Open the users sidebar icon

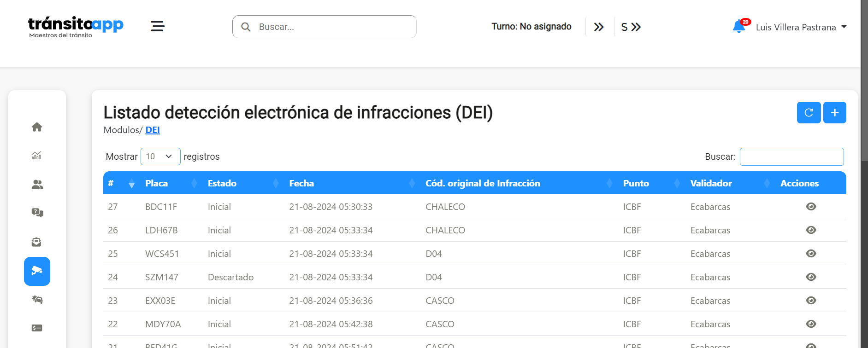coord(37,185)
